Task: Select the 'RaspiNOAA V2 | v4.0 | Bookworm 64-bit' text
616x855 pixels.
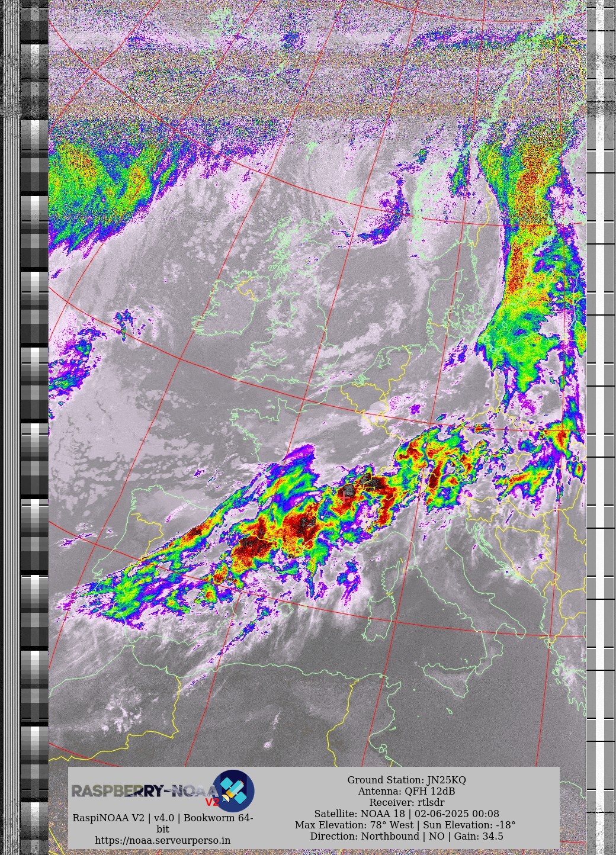Action: [x=163, y=824]
